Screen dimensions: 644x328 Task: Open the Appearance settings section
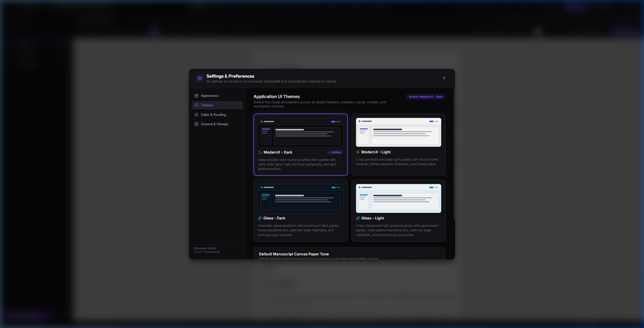[x=217, y=96]
